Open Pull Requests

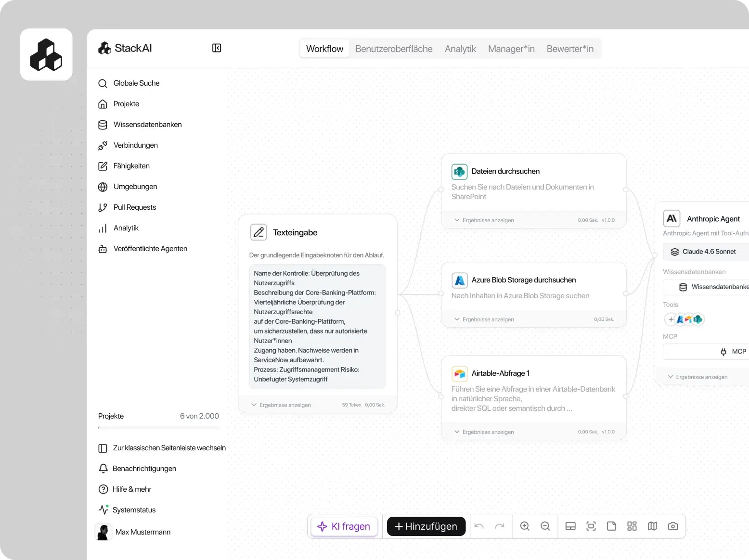[127, 207]
